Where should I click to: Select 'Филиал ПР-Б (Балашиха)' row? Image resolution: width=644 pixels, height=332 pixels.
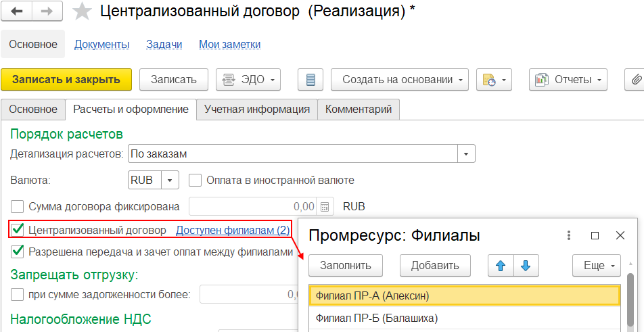(x=377, y=318)
